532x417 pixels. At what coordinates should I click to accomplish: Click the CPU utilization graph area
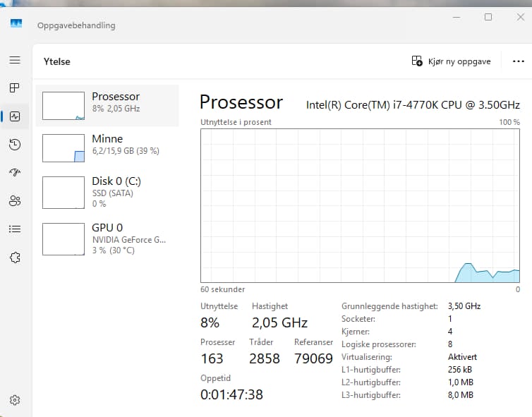click(360, 205)
